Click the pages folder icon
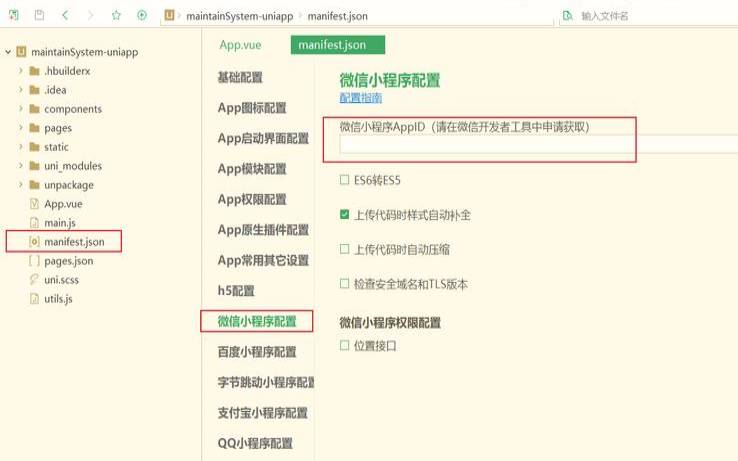Image resolution: width=738 pixels, height=461 pixels. (x=34, y=128)
